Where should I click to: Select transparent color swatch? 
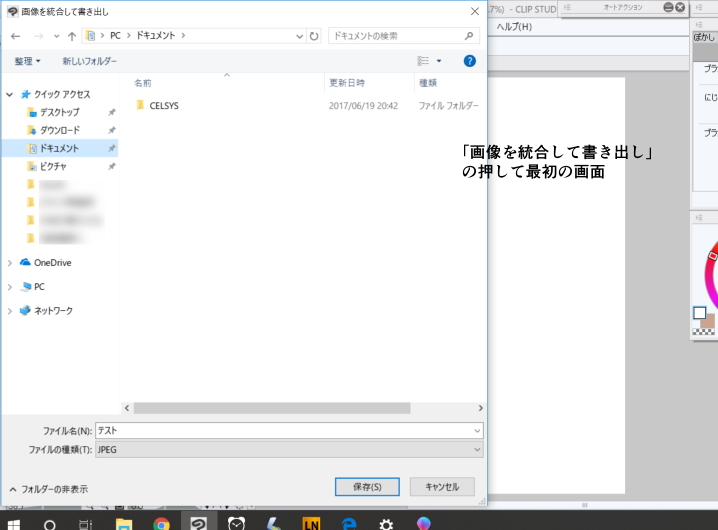703,332
